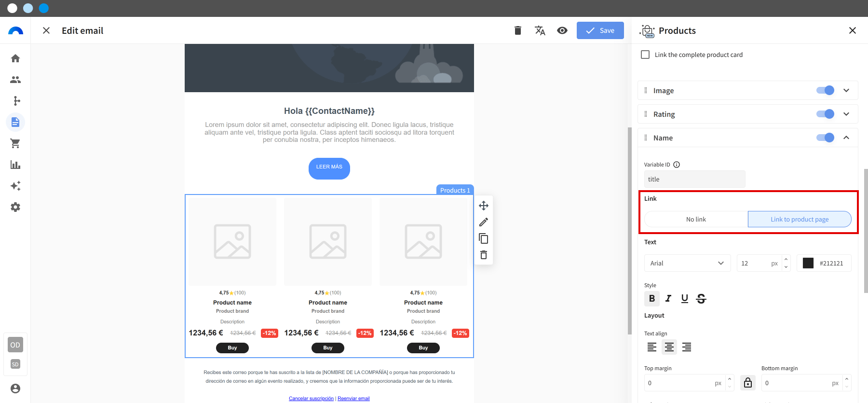This screenshot has height=403, width=868.
Task: Decrease font size with stepper arrow
Action: (786, 267)
